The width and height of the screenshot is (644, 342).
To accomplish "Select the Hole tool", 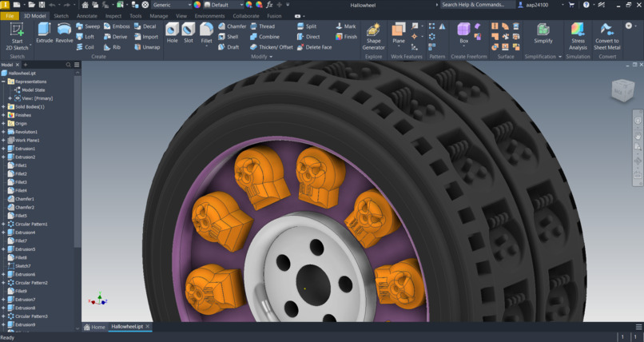I will pos(172,33).
